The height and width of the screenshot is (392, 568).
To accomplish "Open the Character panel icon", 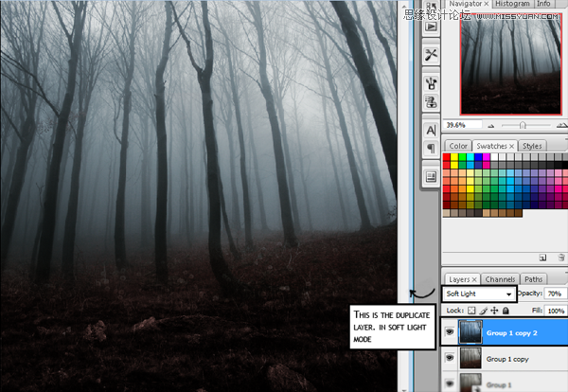I will (x=431, y=130).
